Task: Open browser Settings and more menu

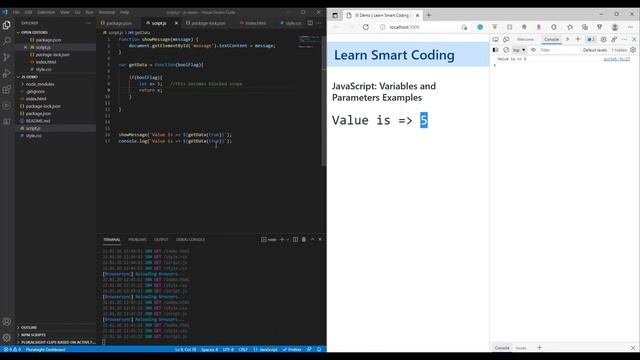Action: tap(631, 27)
